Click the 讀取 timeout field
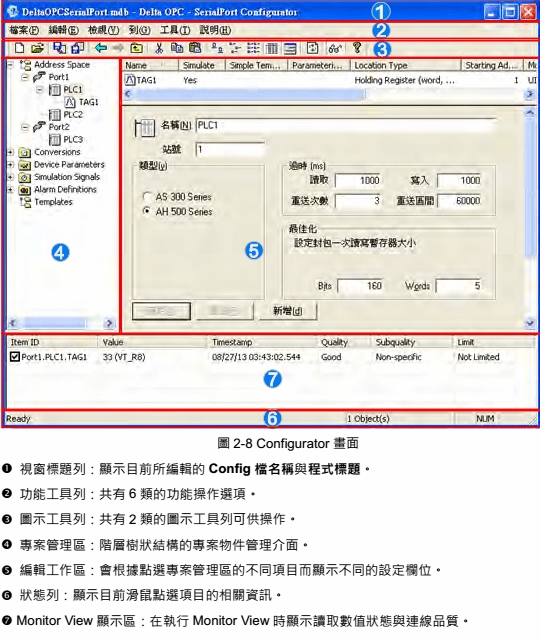540x639 pixels. (358, 180)
